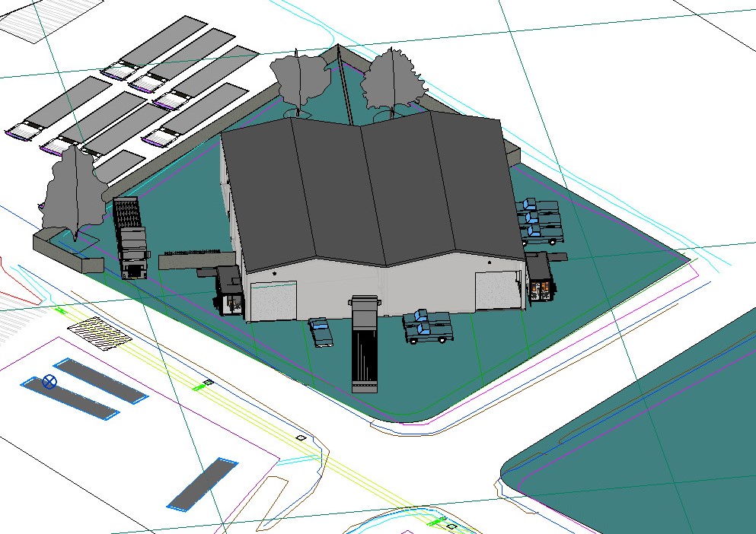Select the blue-outlined bar holding the X marker
The image size is (756, 534).
pyautogui.click(x=70, y=399)
